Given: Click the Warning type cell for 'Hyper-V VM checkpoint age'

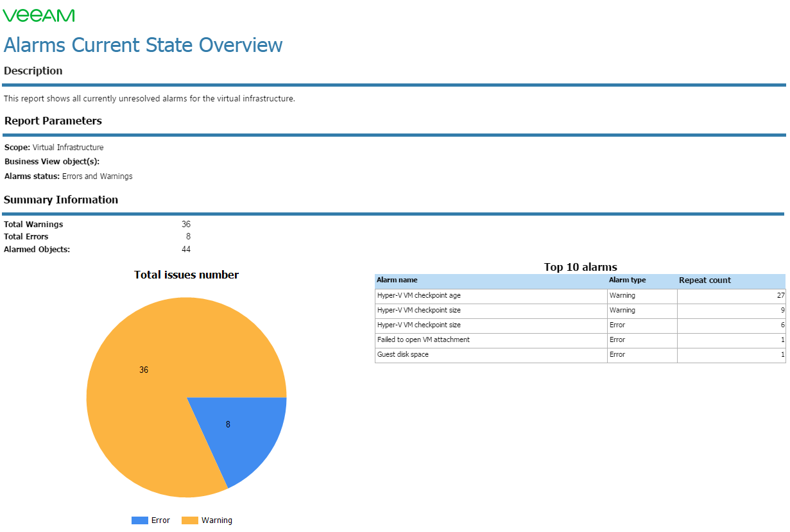Looking at the screenshot, I should 642,296.
